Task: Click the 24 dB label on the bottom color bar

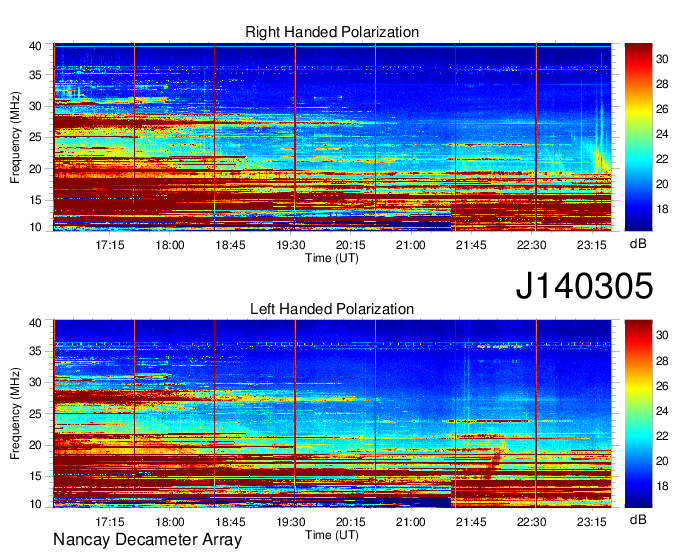Action: coord(662,411)
